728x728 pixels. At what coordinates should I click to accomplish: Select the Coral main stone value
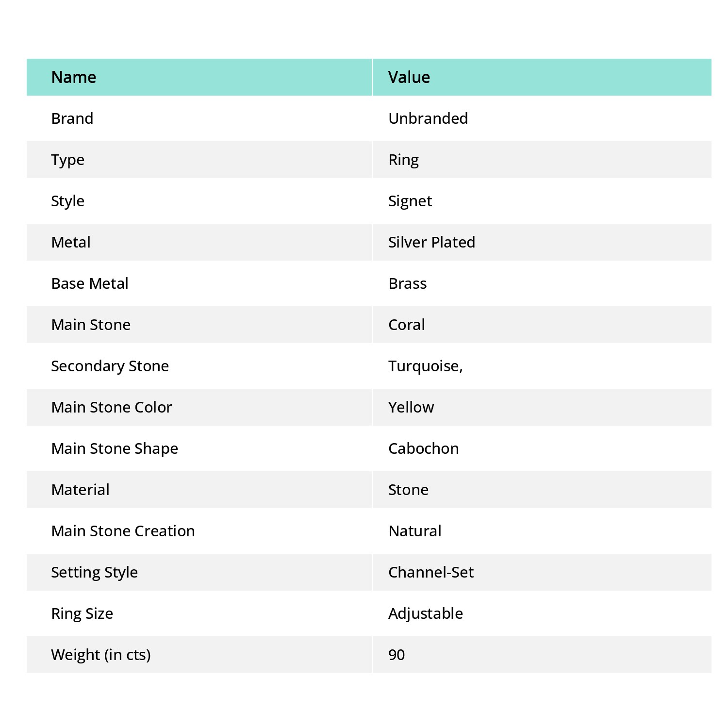click(x=407, y=325)
